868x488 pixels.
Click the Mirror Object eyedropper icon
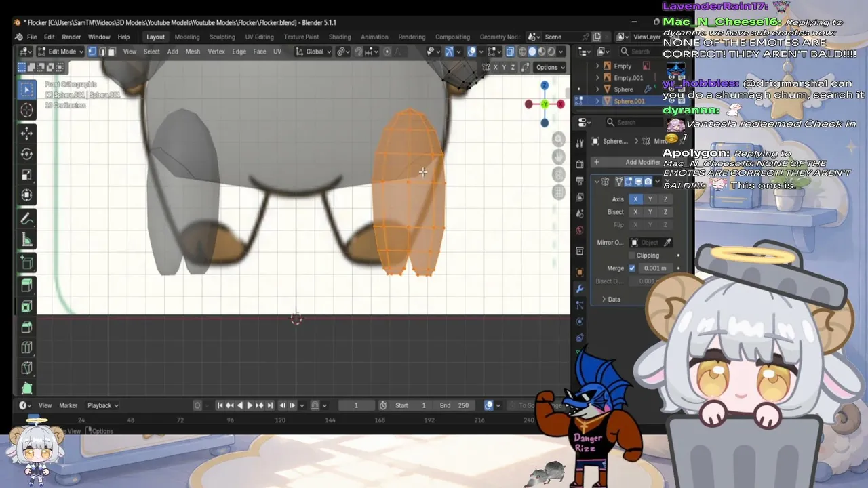(x=667, y=243)
